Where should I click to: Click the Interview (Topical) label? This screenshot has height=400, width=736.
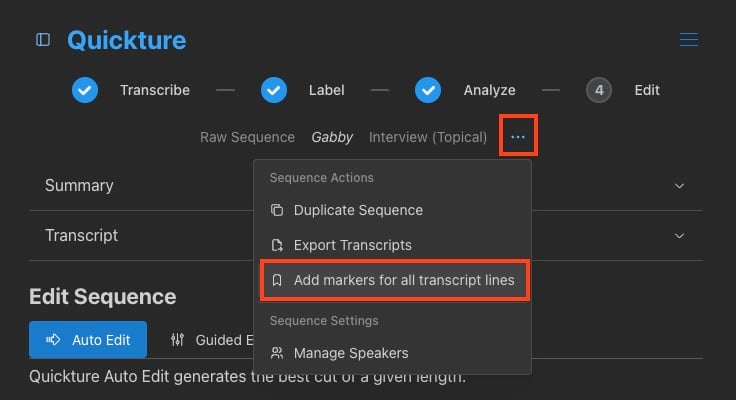pos(428,137)
